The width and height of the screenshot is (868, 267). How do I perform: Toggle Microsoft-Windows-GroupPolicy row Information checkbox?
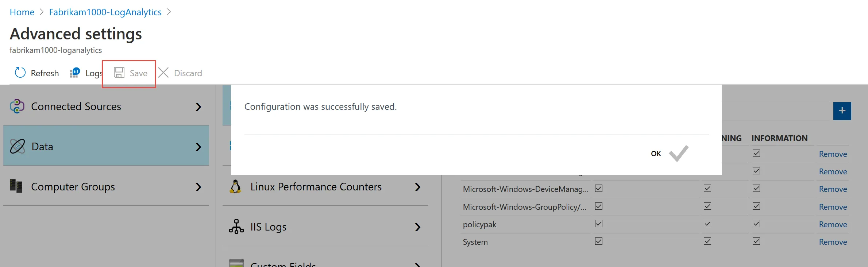756,206
